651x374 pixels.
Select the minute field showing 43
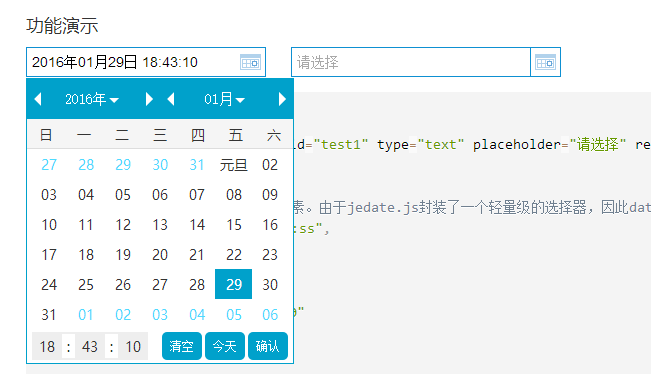coord(90,346)
